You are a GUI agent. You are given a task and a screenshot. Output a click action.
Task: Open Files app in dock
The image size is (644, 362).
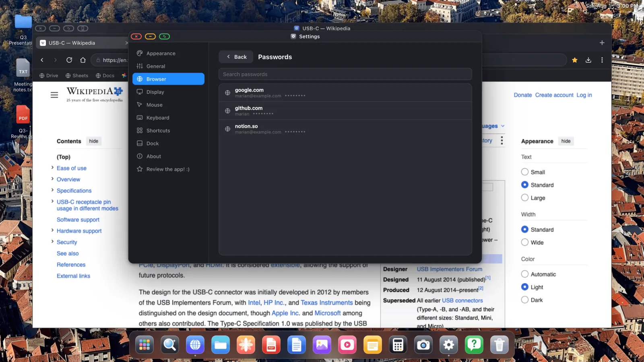coord(221,345)
